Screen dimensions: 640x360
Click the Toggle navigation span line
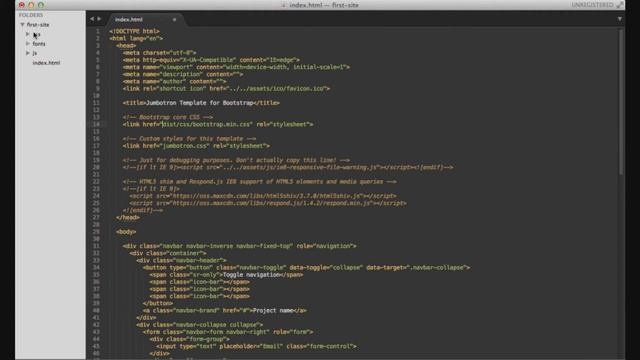(x=227, y=275)
